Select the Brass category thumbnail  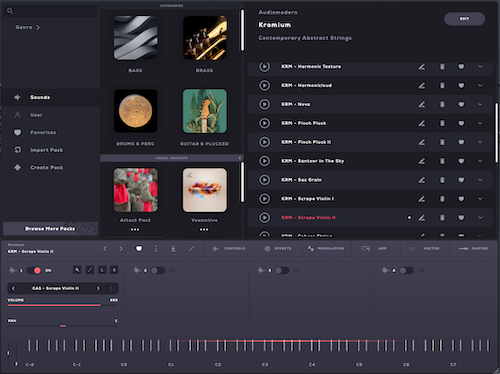pos(205,38)
